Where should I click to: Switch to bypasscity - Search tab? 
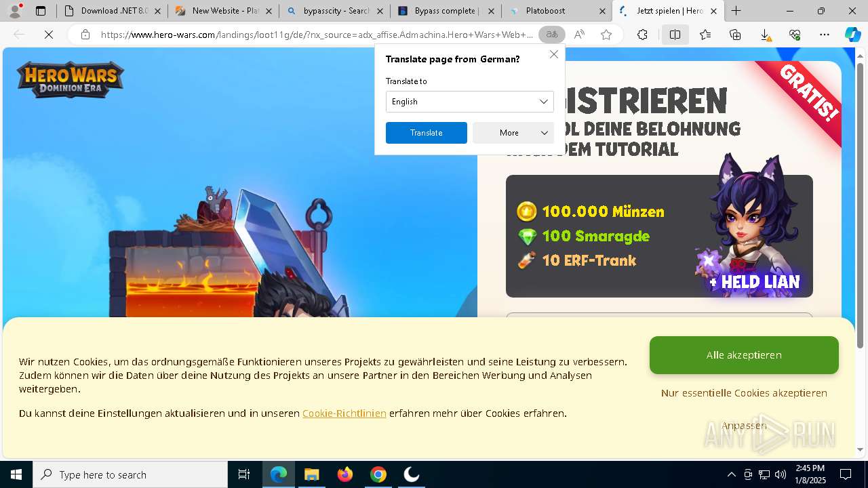[x=335, y=11]
